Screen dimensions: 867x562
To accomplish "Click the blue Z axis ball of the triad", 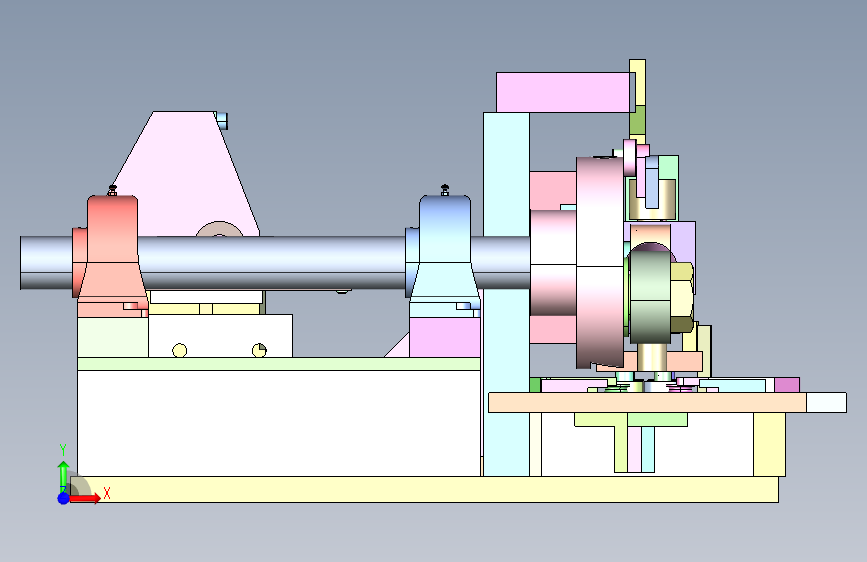I will pyautogui.click(x=64, y=498).
